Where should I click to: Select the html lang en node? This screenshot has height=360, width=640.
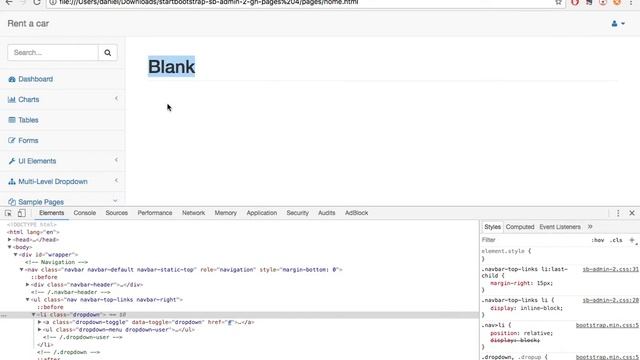33,232
